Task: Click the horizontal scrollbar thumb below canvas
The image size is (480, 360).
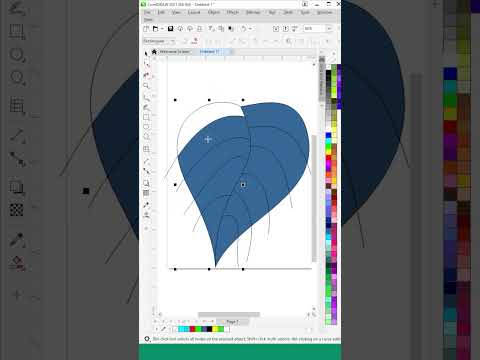Action: (x=229, y=314)
